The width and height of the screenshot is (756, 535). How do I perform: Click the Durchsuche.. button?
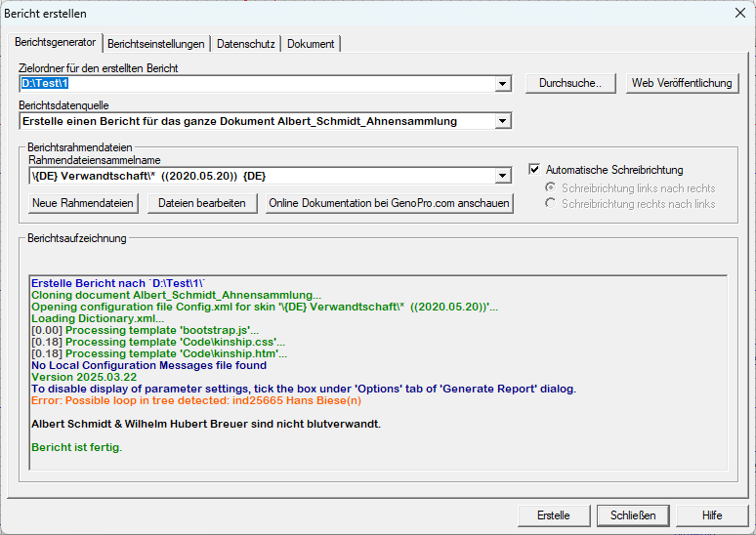tap(577, 83)
